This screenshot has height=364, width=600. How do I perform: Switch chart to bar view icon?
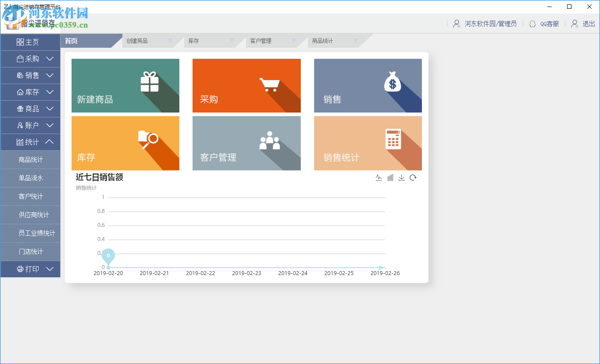390,177
